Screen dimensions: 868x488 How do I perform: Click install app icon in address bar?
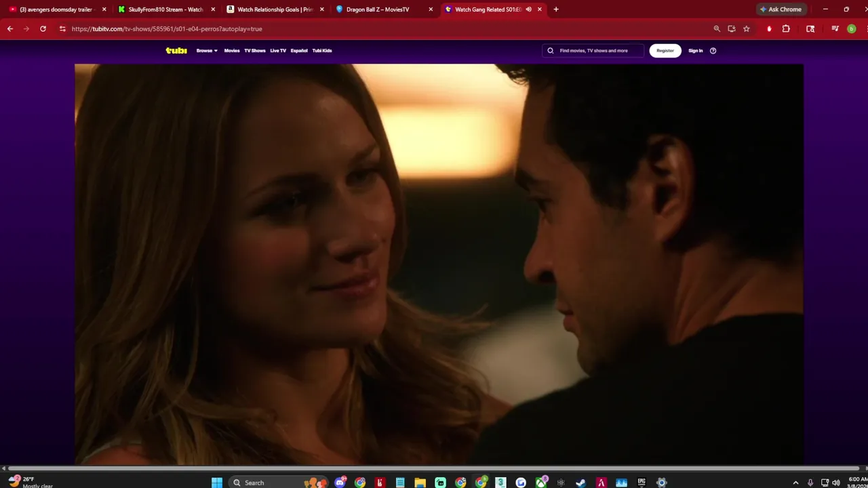732,28
